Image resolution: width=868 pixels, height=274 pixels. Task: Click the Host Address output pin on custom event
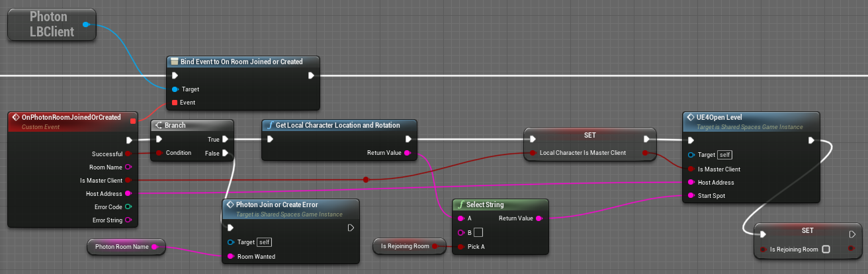(x=128, y=193)
